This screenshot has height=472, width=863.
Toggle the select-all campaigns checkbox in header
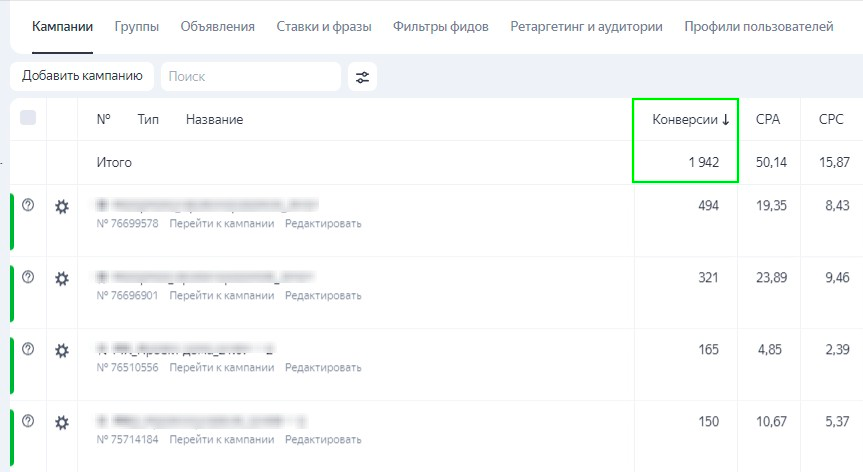(x=28, y=118)
